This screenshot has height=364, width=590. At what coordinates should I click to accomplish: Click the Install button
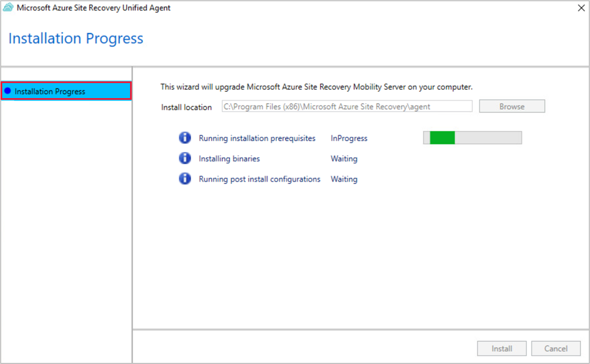(x=501, y=348)
